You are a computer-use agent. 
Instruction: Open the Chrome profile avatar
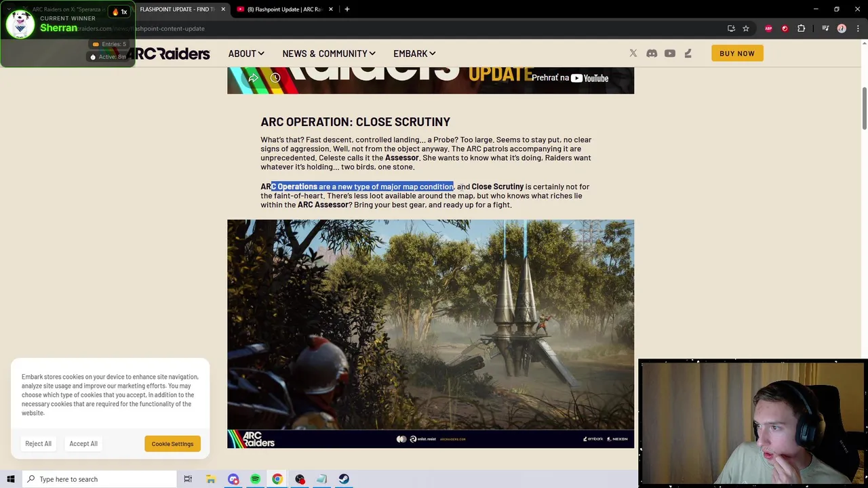coord(842,28)
